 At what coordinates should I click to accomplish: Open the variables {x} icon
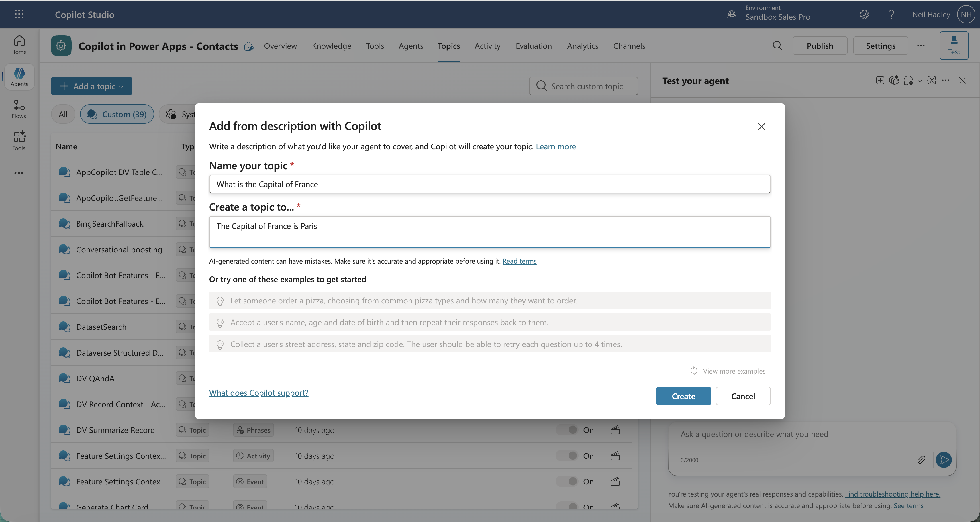932,80
